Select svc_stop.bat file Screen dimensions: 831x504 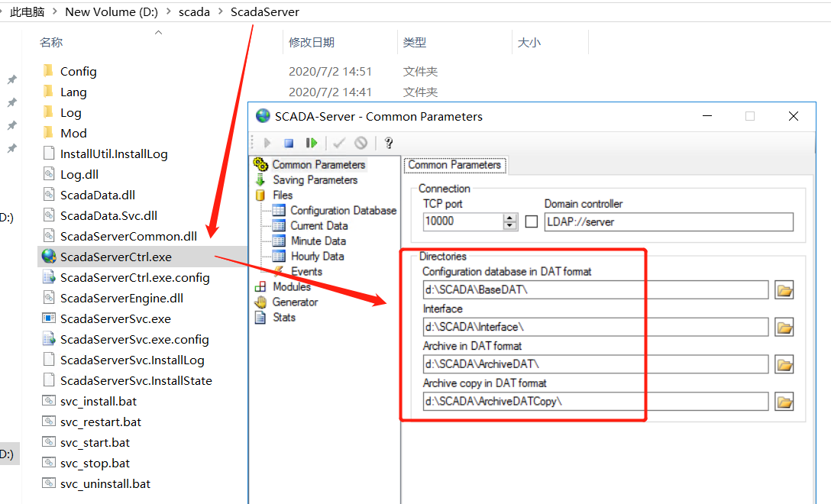[95, 464]
